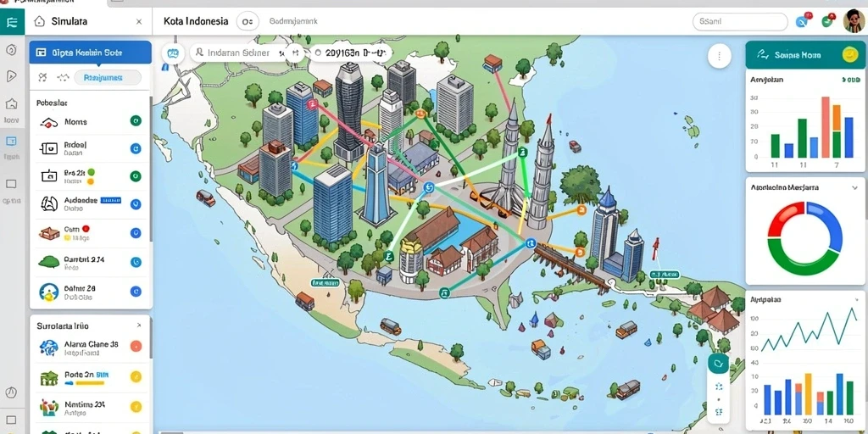
Task: Toggle the blue indicator on green hill row
Action: [x=136, y=263]
